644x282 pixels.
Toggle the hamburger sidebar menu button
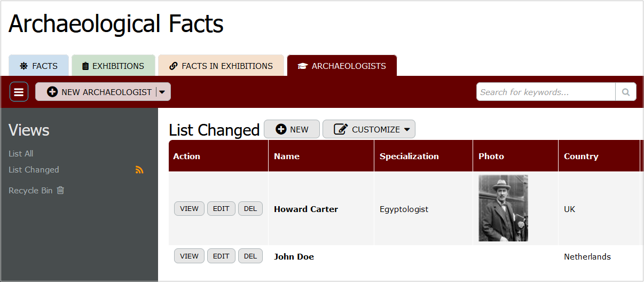[x=19, y=92]
